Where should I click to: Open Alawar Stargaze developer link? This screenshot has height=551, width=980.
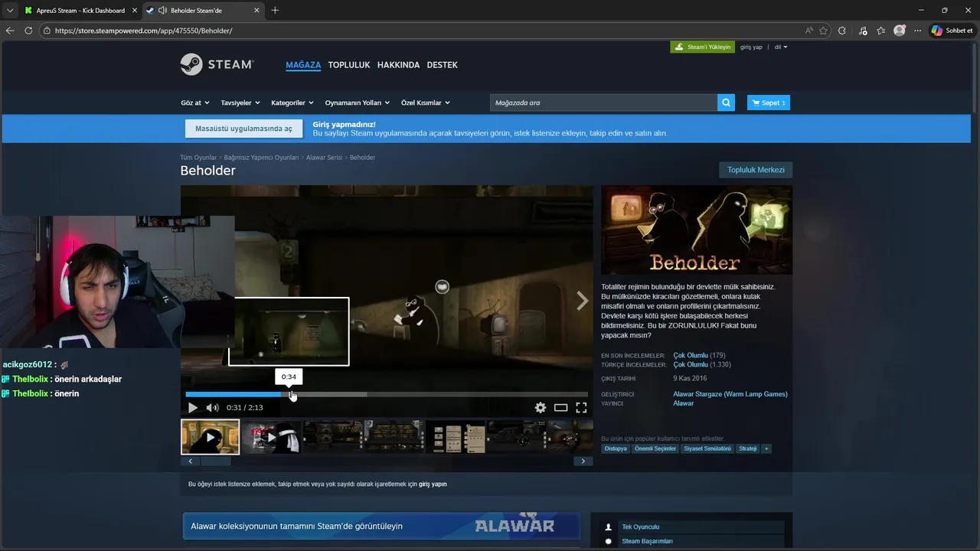pyautogui.click(x=730, y=394)
